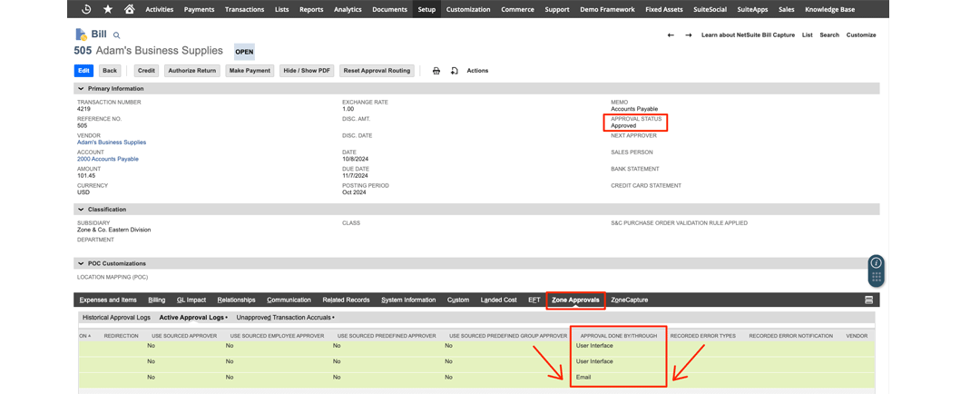
Task: Switch to the Communication tab
Action: (289, 300)
